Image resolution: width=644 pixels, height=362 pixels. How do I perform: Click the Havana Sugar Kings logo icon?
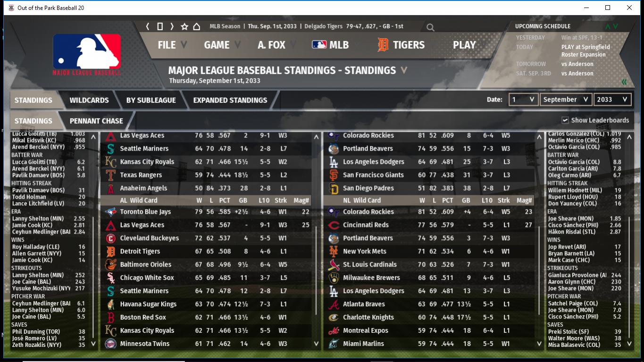[111, 304]
